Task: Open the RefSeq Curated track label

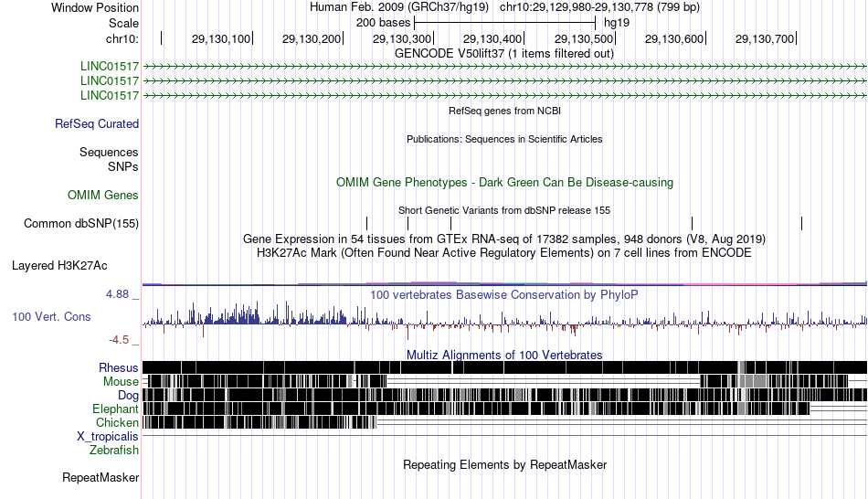Action: 97,123
